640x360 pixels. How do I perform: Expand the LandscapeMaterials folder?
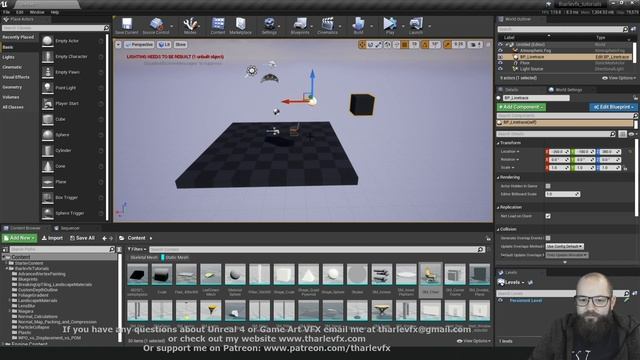(x=10, y=300)
